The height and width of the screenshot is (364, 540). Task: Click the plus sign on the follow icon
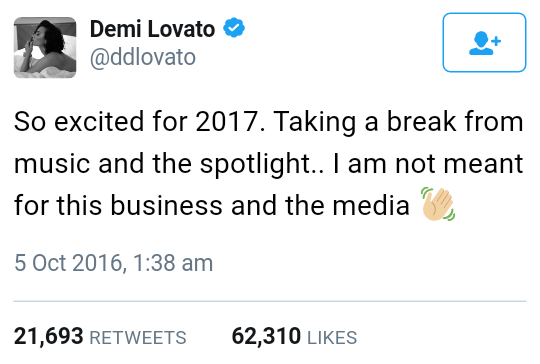496,41
